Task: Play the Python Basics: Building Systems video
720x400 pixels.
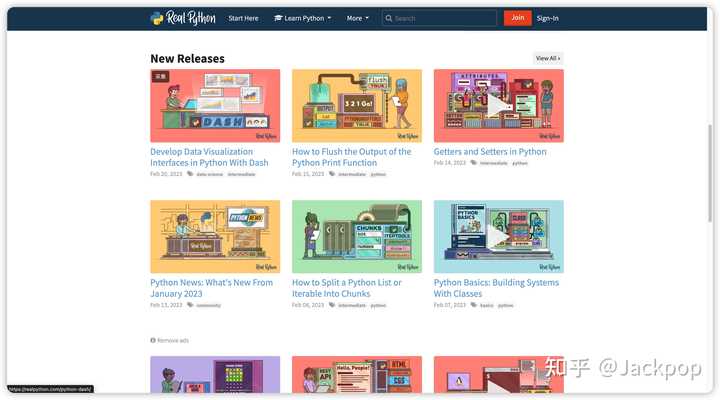Action: click(499, 237)
